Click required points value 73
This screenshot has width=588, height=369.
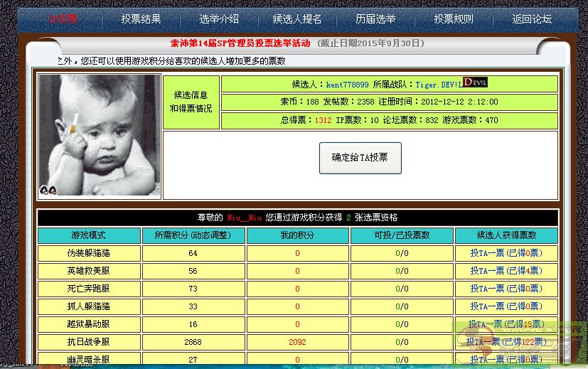193,289
